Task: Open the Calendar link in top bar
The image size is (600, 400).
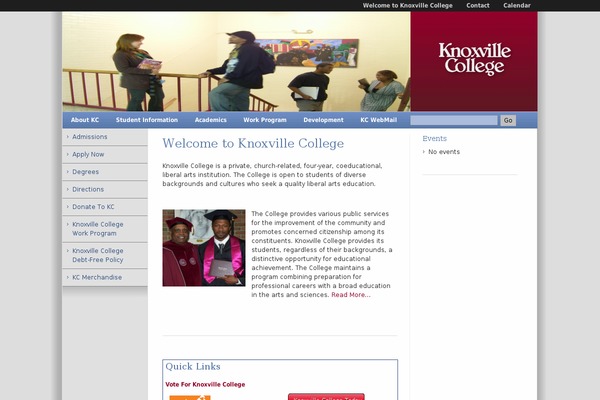Action: tap(517, 5)
